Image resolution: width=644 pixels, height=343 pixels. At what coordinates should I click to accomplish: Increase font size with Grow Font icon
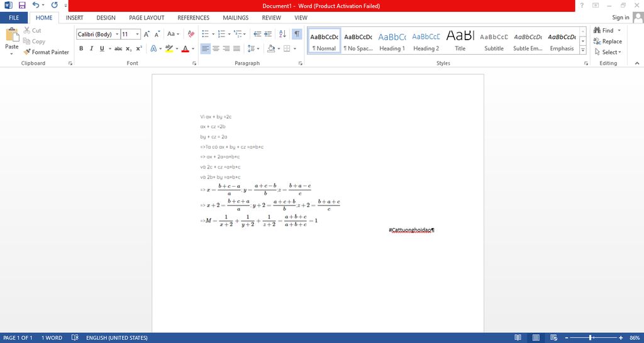click(147, 34)
